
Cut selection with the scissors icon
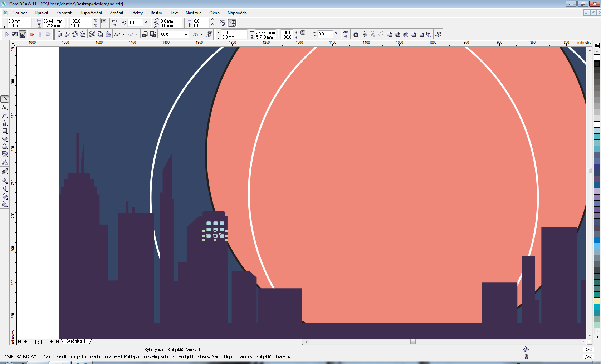92,34
